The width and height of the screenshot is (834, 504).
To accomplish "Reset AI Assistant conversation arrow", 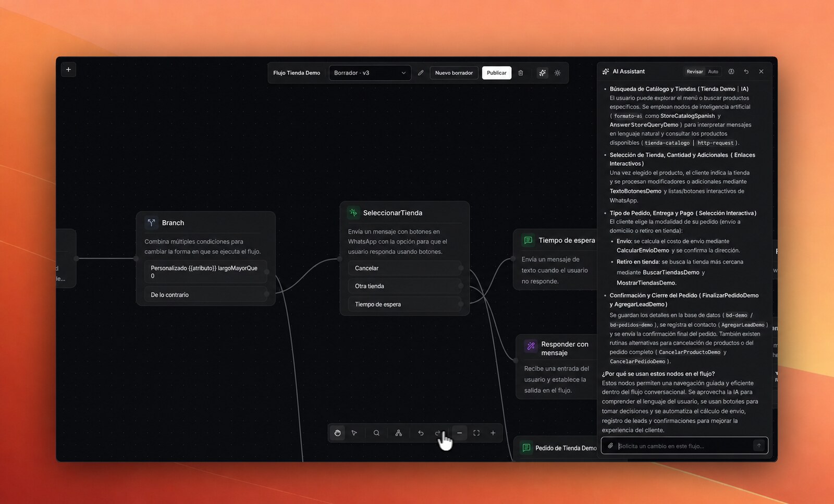I will click(x=746, y=71).
